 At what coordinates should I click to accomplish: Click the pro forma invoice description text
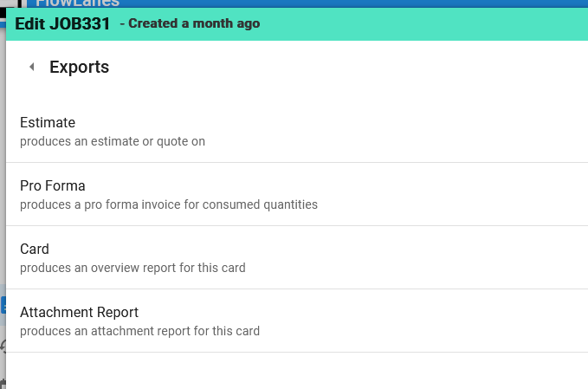(169, 204)
